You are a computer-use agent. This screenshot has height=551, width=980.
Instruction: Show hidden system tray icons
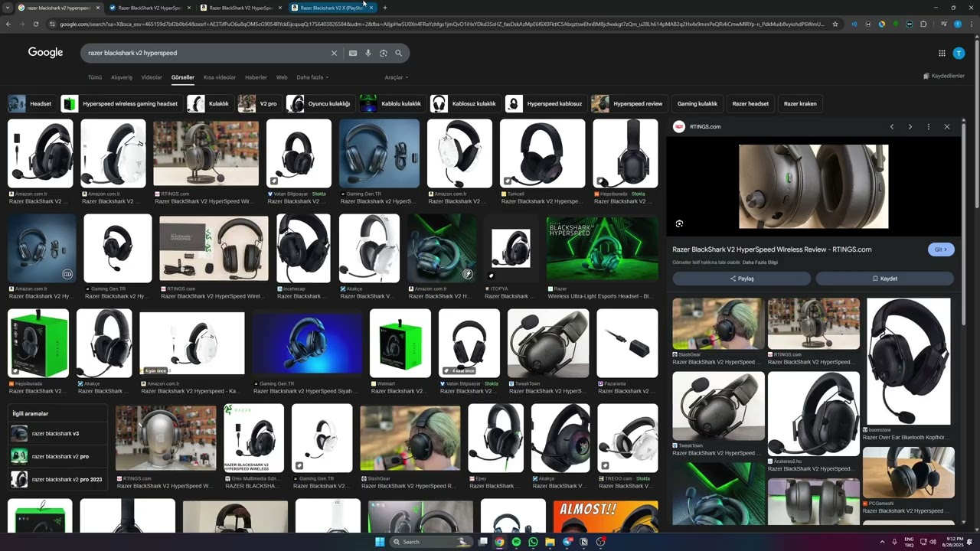(881, 542)
